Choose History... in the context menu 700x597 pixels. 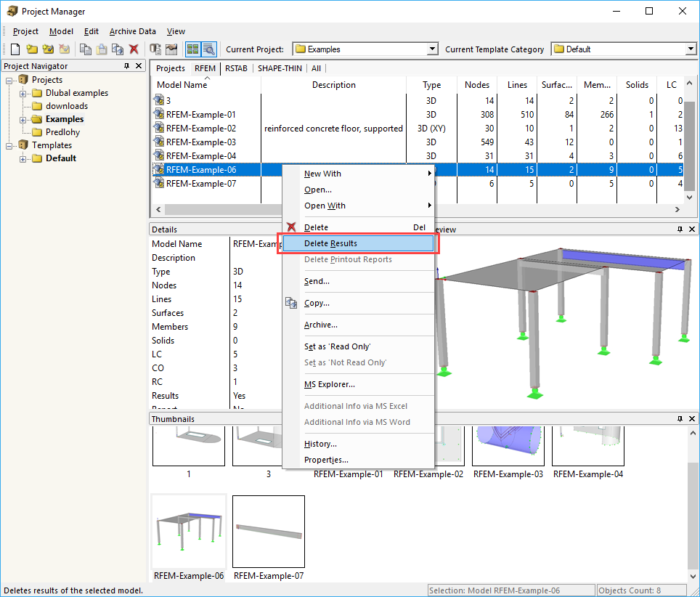tap(359, 444)
